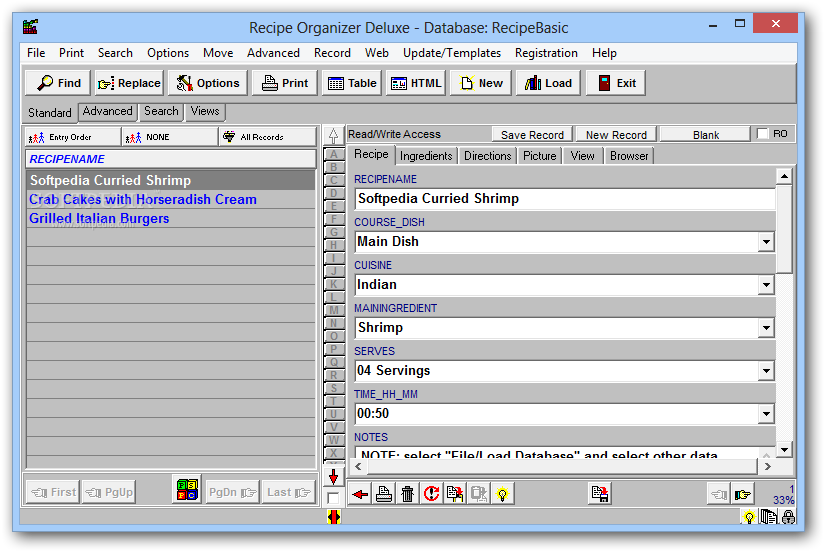The image size is (825, 552).
Task: Expand the TIME_HH_MM dropdown arrow
Action: pos(766,414)
